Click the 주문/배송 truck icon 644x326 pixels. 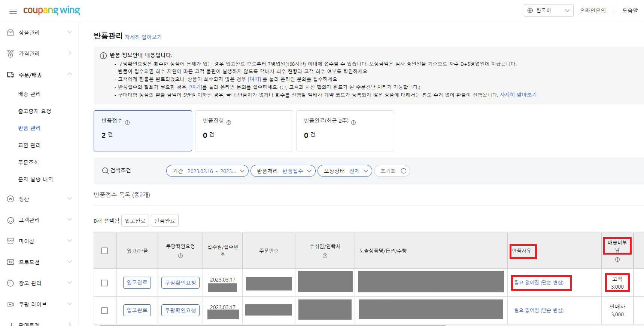[x=10, y=75]
